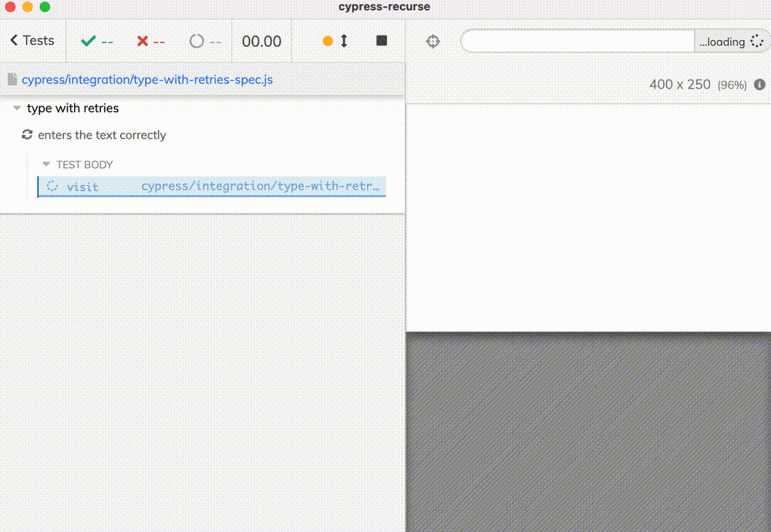
Task: Click the spec file document icon
Action: click(12, 79)
